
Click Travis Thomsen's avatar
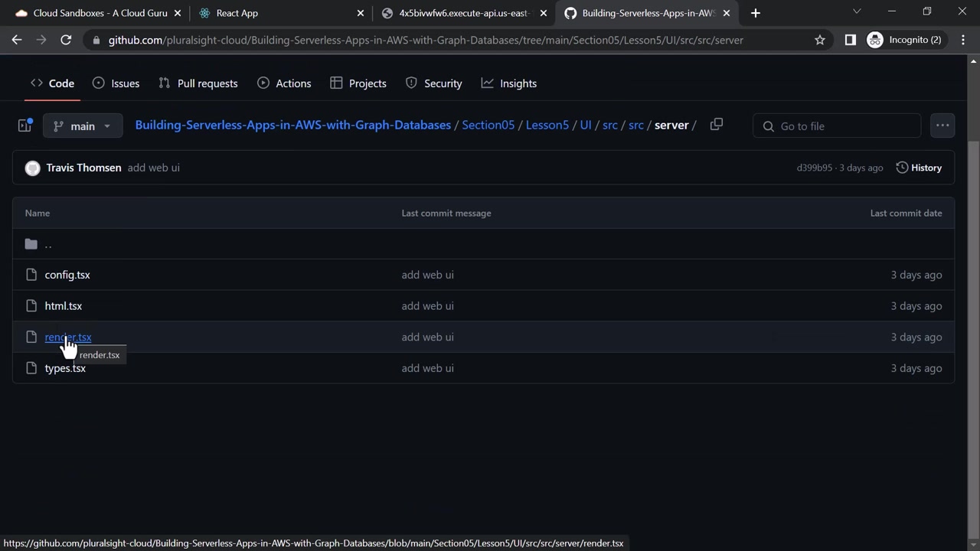click(x=32, y=168)
